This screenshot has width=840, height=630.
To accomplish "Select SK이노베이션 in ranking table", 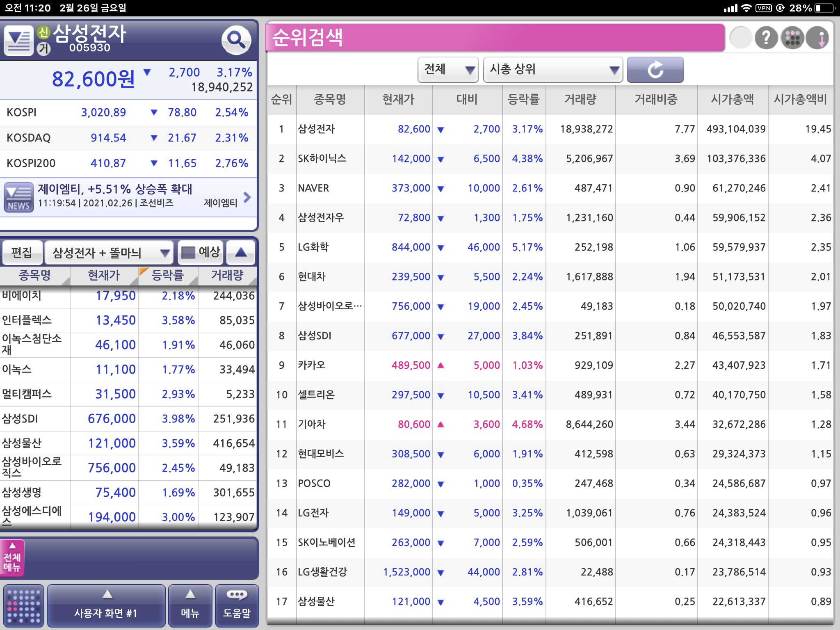I will [x=550, y=543].
